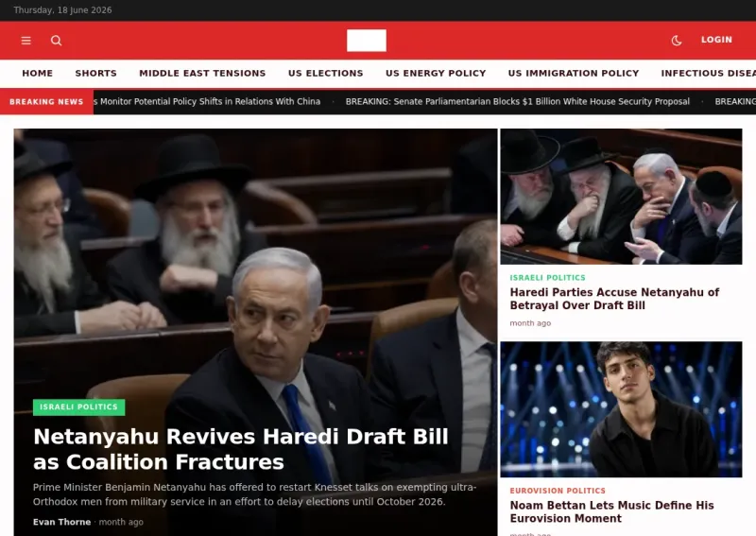
Task: Click the white site logo
Action: (367, 41)
